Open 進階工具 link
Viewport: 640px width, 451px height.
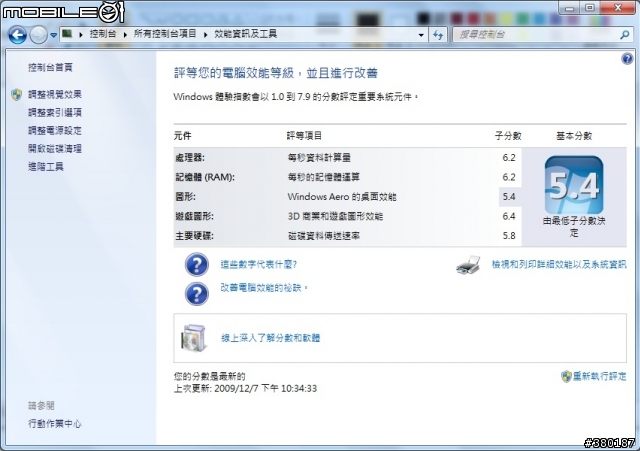(x=46, y=167)
